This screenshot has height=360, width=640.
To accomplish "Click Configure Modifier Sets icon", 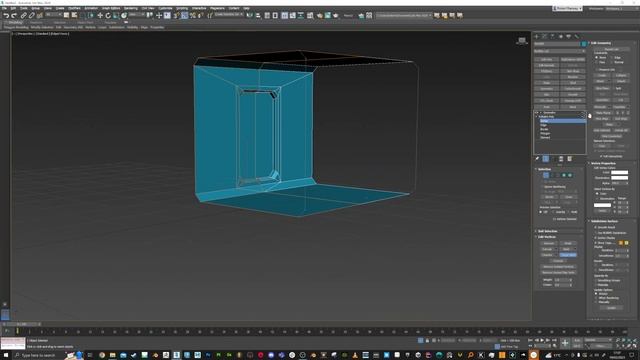I will pos(569,159).
